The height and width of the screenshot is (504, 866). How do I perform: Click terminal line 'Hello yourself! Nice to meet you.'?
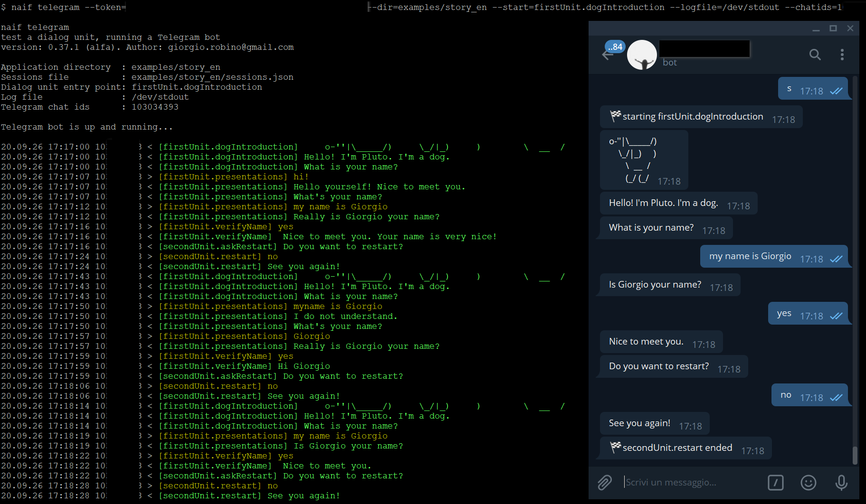point(379,187)
